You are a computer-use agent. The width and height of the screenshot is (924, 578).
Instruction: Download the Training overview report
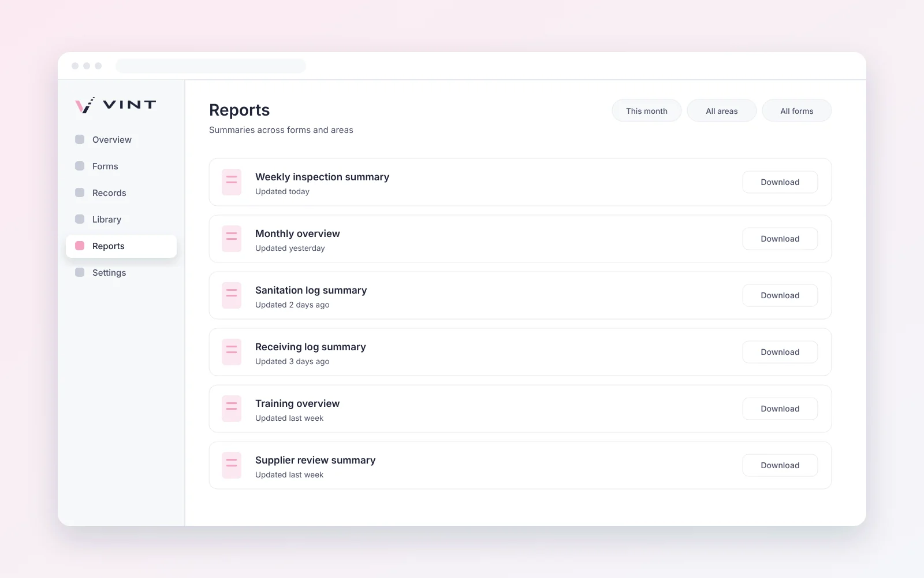tap(780, 409)
